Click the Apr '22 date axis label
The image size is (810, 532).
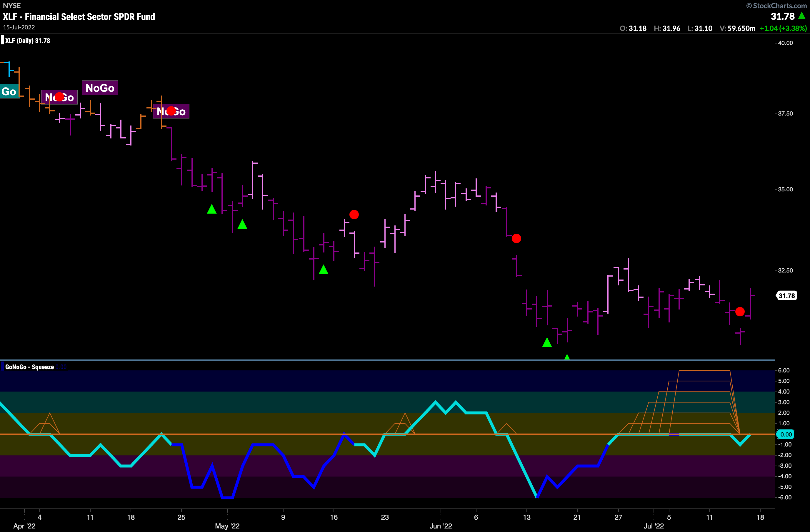tap(24, 526)
